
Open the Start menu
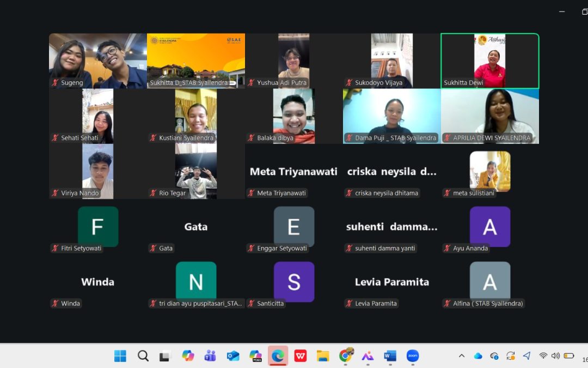[x=120, y=355]
